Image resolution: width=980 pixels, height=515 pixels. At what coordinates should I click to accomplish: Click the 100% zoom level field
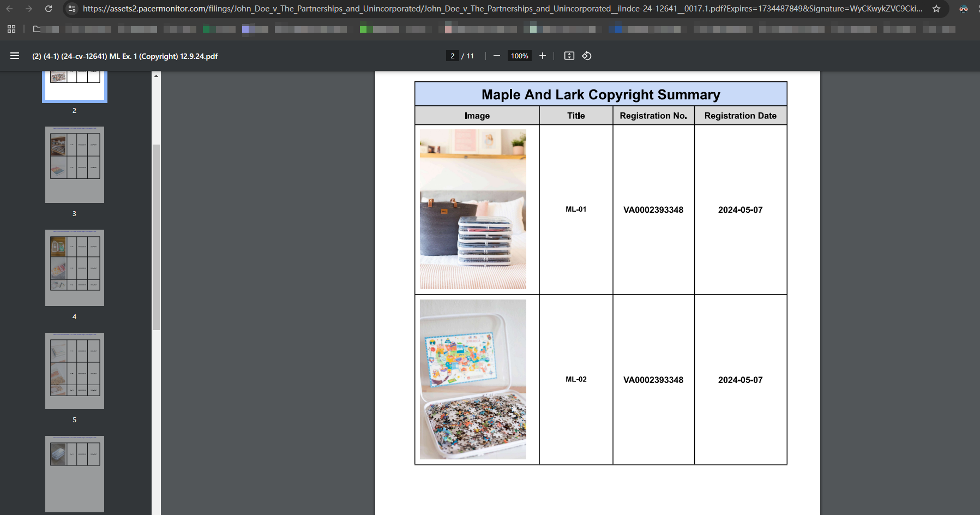[x=520, y=56]
